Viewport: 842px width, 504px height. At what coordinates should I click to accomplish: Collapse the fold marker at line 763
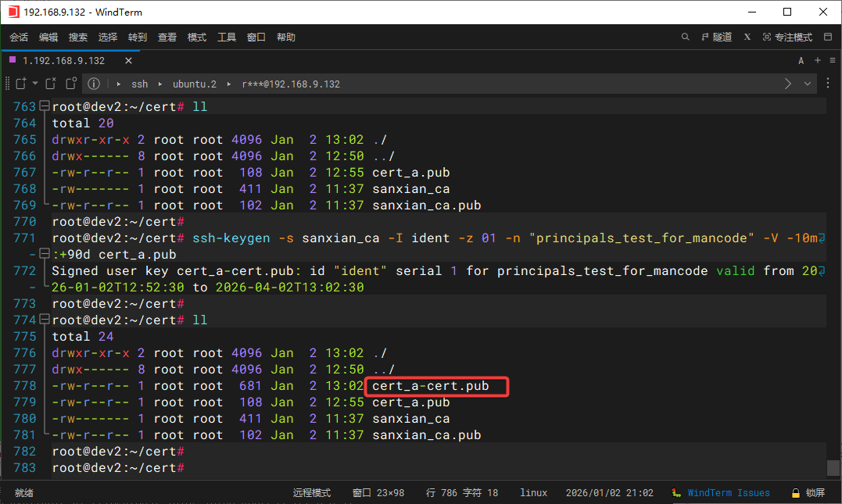click(44, 106)
